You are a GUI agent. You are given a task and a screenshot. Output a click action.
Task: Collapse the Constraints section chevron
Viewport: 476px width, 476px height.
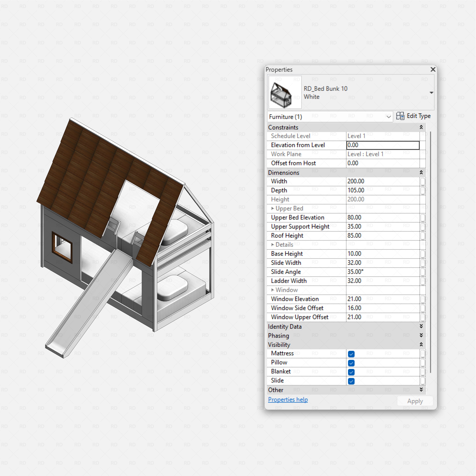(422, 127)
